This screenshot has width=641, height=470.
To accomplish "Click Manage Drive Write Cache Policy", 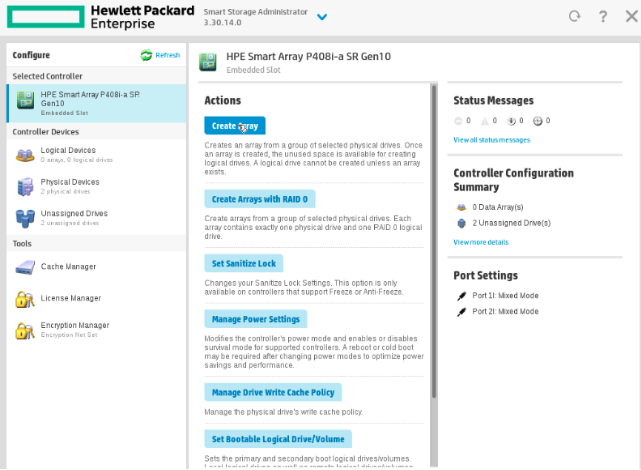I will tap(273, 392).
